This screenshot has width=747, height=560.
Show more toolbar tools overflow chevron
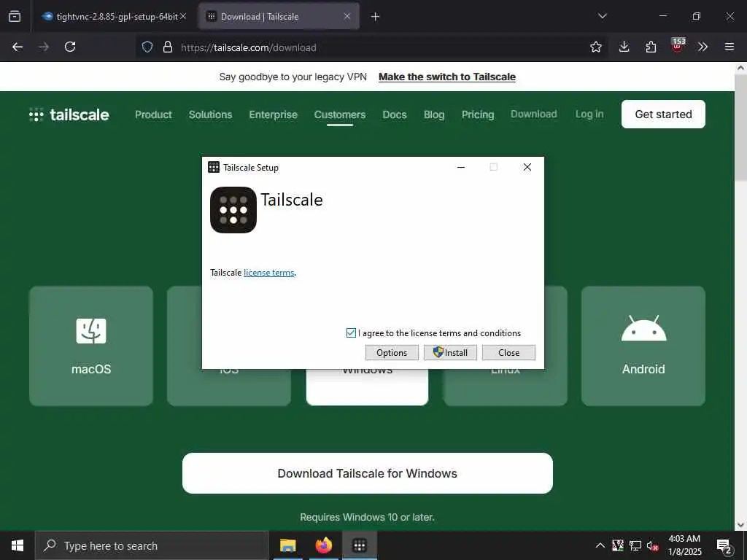pos(703,47)
